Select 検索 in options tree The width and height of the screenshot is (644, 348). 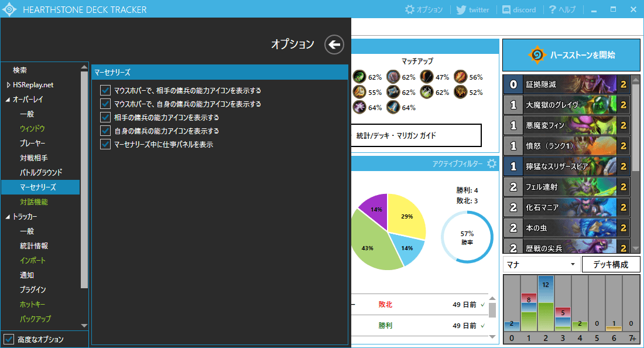[x=20, y=70]
